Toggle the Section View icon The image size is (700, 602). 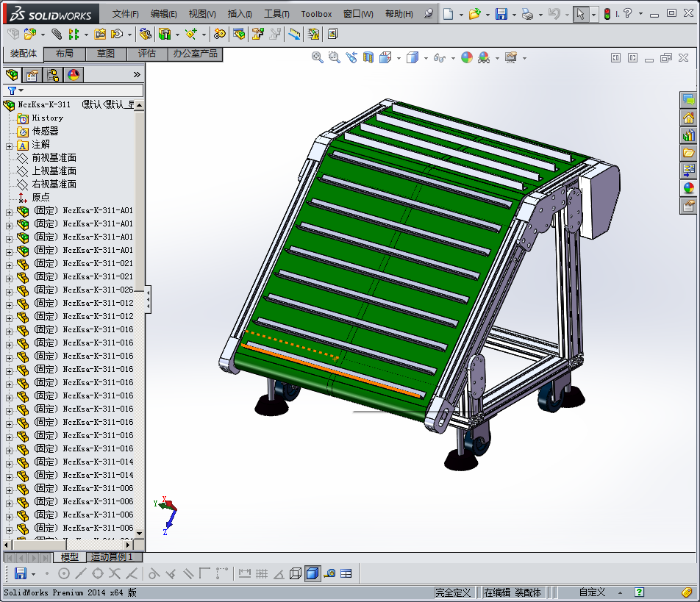368,57
